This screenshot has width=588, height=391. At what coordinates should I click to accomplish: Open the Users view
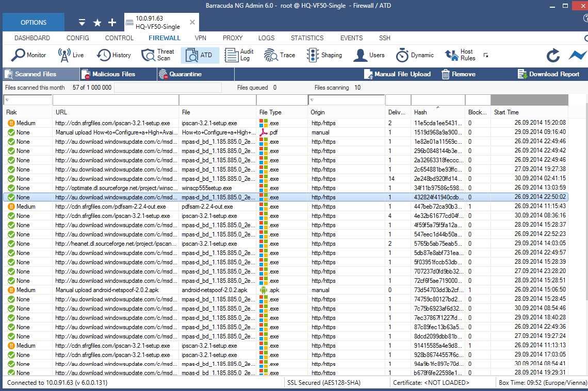(x=369, y=55)
